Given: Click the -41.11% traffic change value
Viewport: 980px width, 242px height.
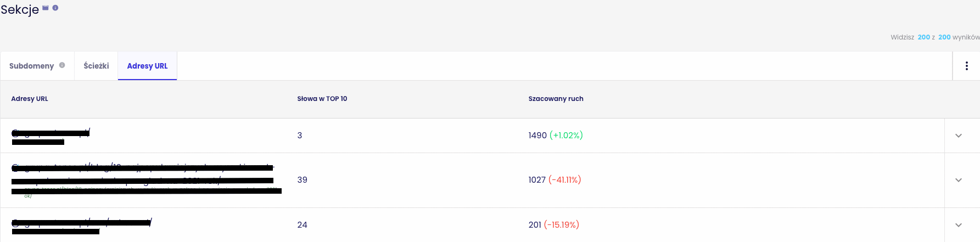Looking at the screenshot, I should 564,180.
